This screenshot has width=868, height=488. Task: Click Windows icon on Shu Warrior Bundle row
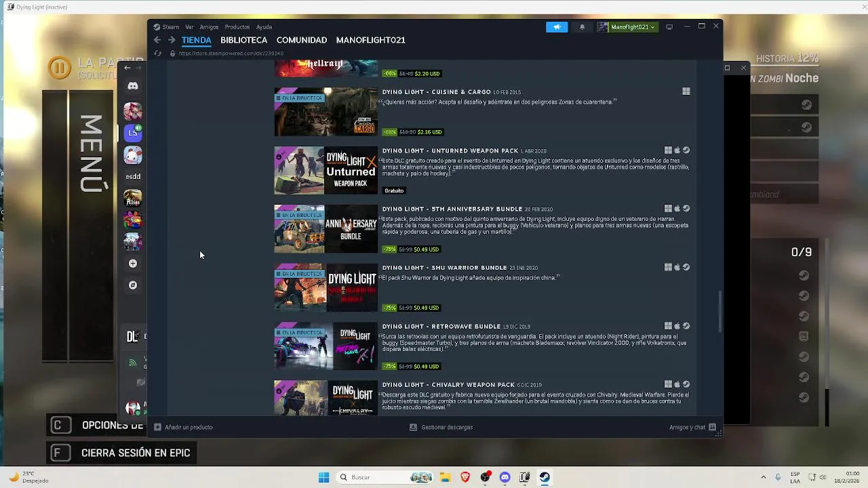coord(668,268)
